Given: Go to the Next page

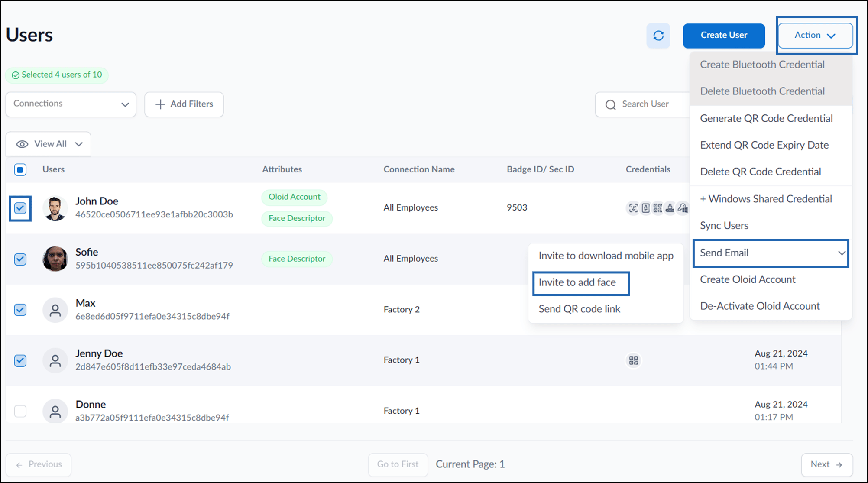Looking at the screenshot, I should [x=827, y=464].
